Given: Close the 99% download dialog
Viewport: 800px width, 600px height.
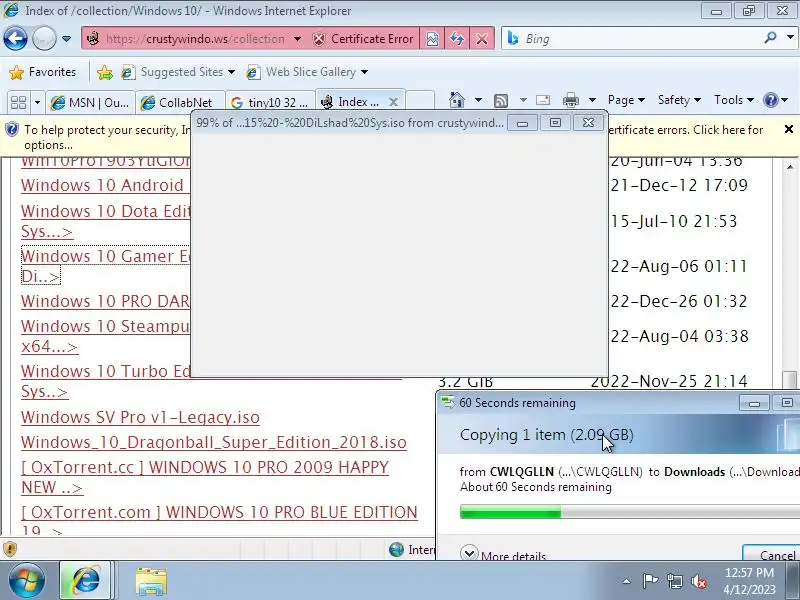Looking at the screenshot, I should [x=588, y=123].
